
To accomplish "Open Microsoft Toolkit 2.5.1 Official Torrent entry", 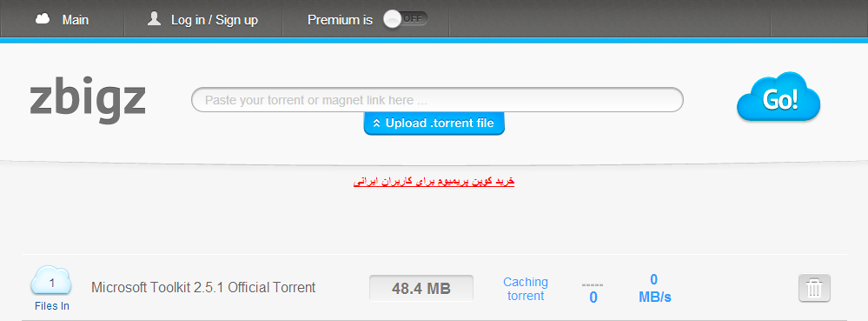I will 203,287.
